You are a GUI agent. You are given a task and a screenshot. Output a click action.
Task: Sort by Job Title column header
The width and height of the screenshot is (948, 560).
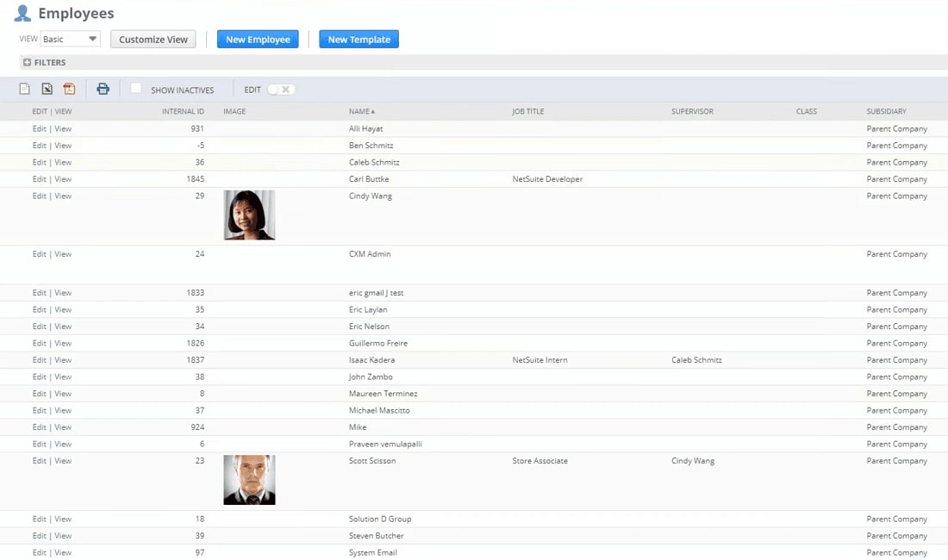(x=527, y=111)
